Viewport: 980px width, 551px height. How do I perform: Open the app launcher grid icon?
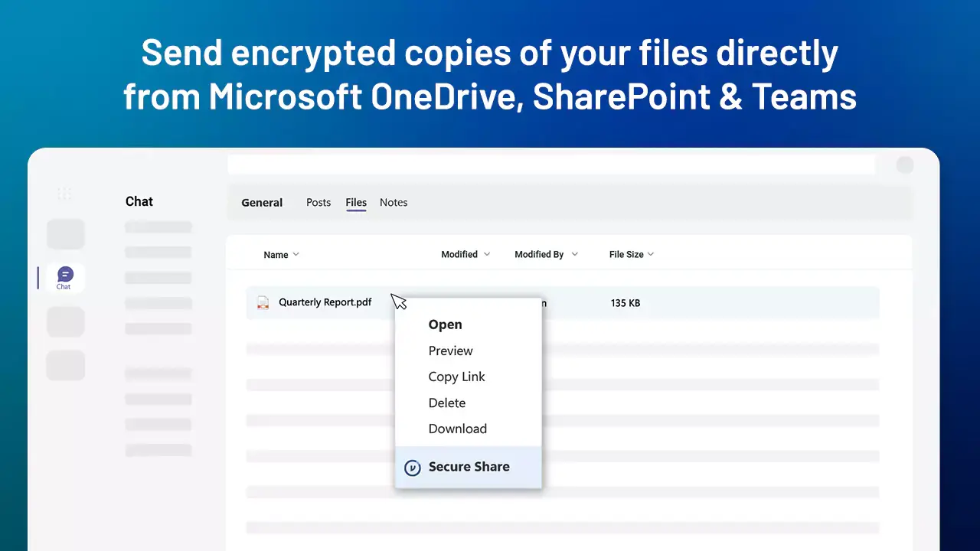pyautogui.click(x=64, y=194)
